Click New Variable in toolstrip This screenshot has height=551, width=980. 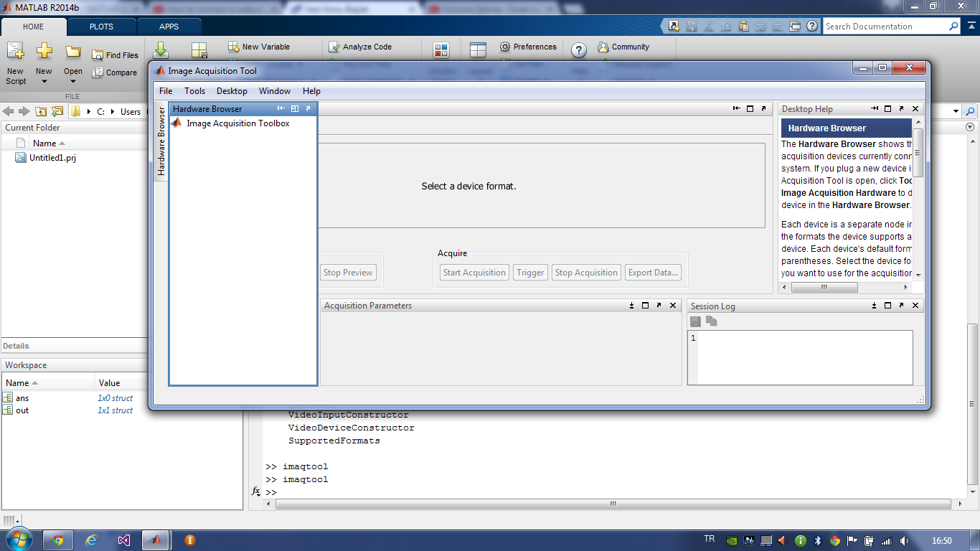point(259,47)
